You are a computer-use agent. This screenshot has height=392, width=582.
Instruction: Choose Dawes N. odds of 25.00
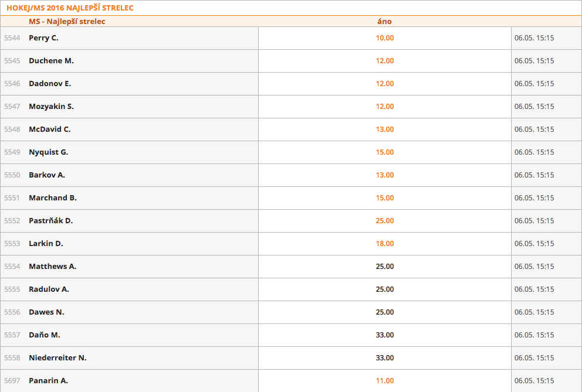point(385,312)
